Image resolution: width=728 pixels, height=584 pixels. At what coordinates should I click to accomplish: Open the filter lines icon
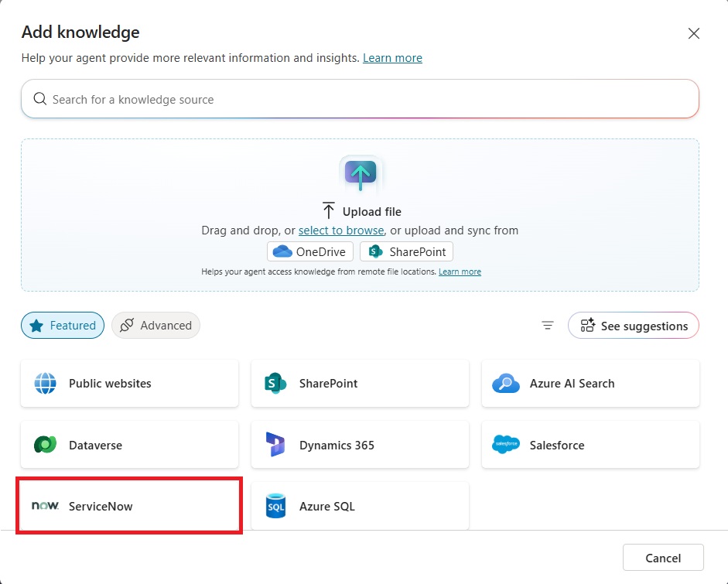(x=548, y=326)
